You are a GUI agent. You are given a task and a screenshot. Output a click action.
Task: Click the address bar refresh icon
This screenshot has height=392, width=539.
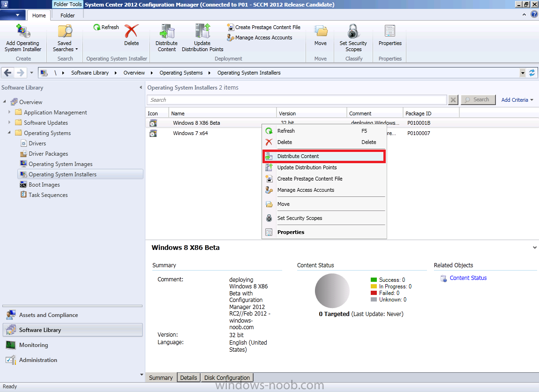coord(532,73)
